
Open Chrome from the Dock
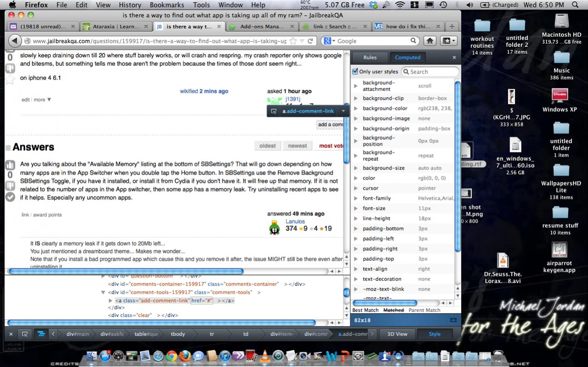click(x=172, y=356)
